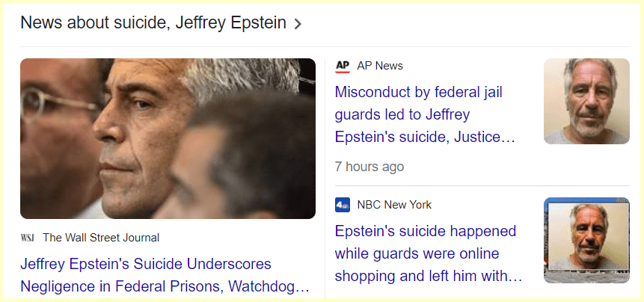This screenshot has width=644, height=302.
Task: Click the NBC New York logo icon
Action: (x=343, y=205)
